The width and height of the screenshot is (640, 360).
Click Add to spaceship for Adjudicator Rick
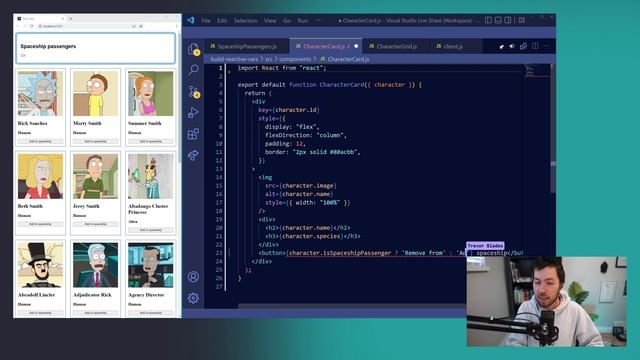click(96, 313)
